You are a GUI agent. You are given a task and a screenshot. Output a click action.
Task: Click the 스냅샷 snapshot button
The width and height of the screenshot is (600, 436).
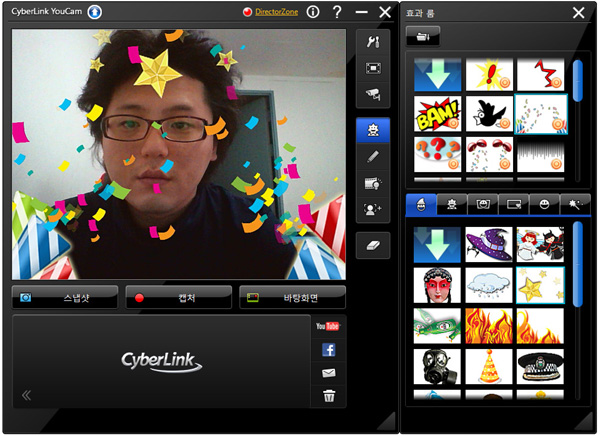tap(65, 297)
